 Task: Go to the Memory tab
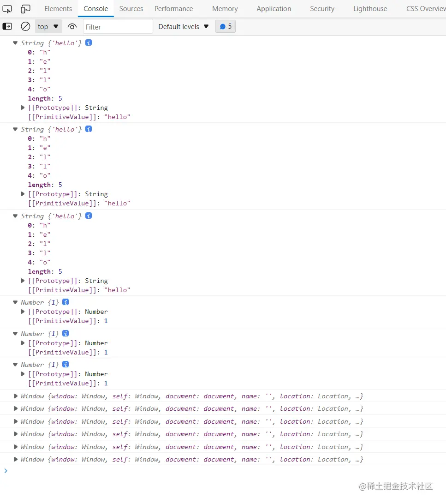point(225,9)
